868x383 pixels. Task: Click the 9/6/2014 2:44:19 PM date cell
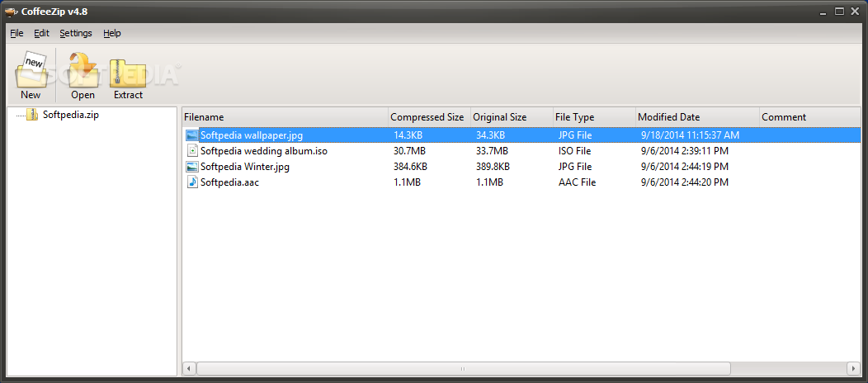point(684,167)
